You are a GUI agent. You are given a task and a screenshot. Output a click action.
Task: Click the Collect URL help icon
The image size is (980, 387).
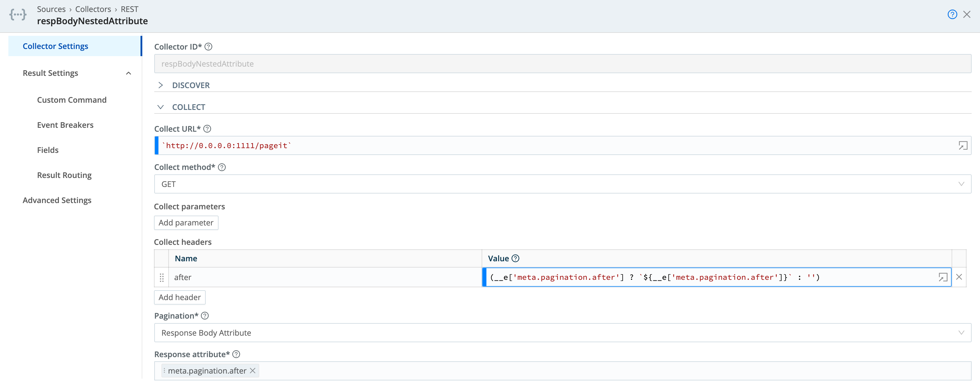207,129
